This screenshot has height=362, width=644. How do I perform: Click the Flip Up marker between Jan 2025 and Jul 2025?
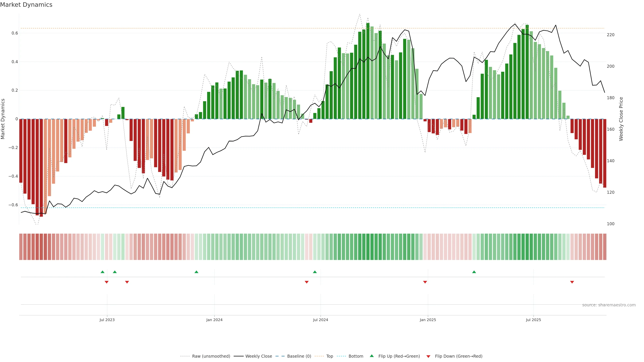474,272
